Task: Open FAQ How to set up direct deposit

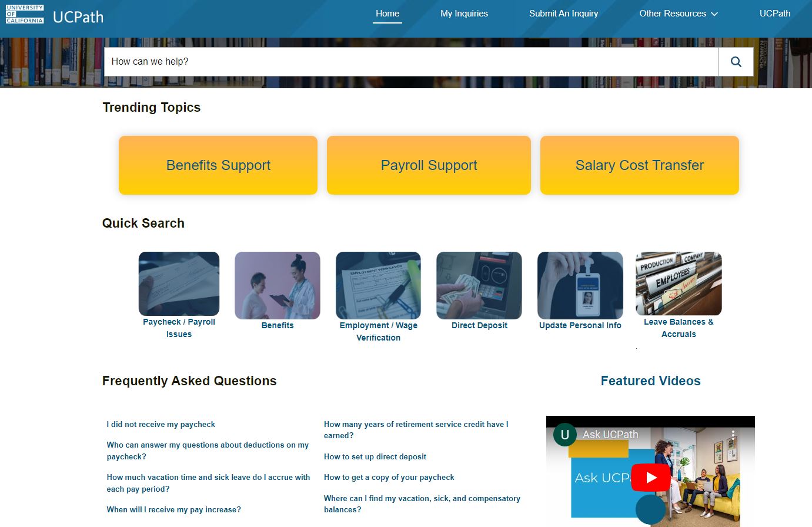Action: click(375, 456)
